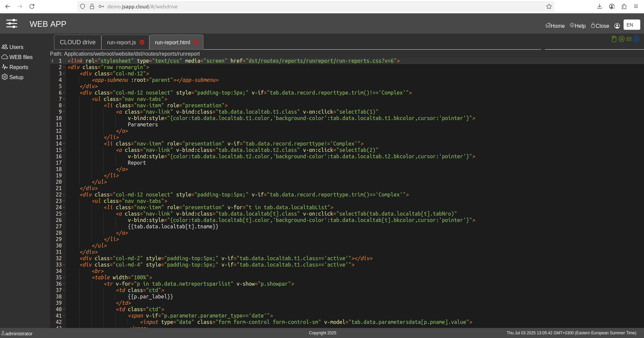Screen dimensions: 644x338
Task: Click the Path breadcrumb text
Action: (x=125, y=54)
